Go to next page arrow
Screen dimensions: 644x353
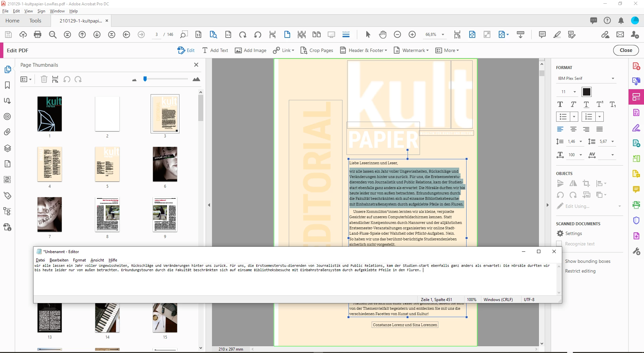tap(97, 35)
